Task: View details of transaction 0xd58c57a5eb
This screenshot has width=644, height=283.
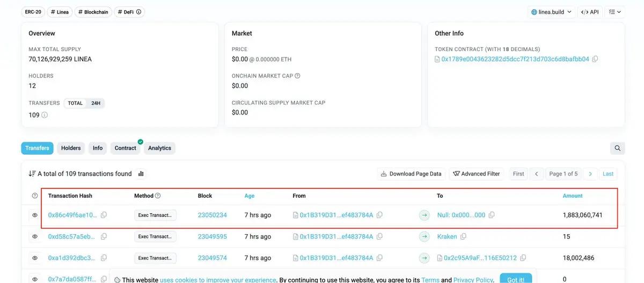Action: [x=35, y=236]
